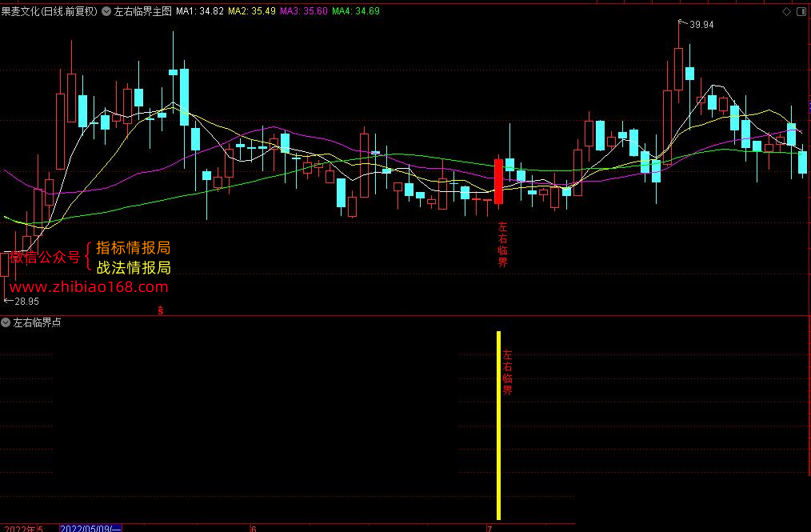Click the MA4: 34.69 value
The image size is (811, 532).
pyautogui.click(x=356, y=11)
